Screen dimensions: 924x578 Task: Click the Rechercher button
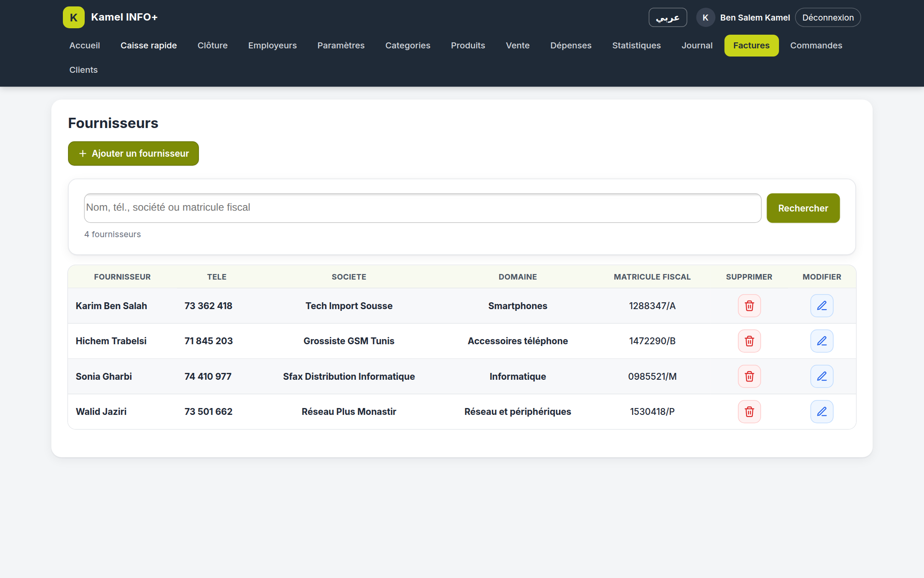click(x=803, y=208)
